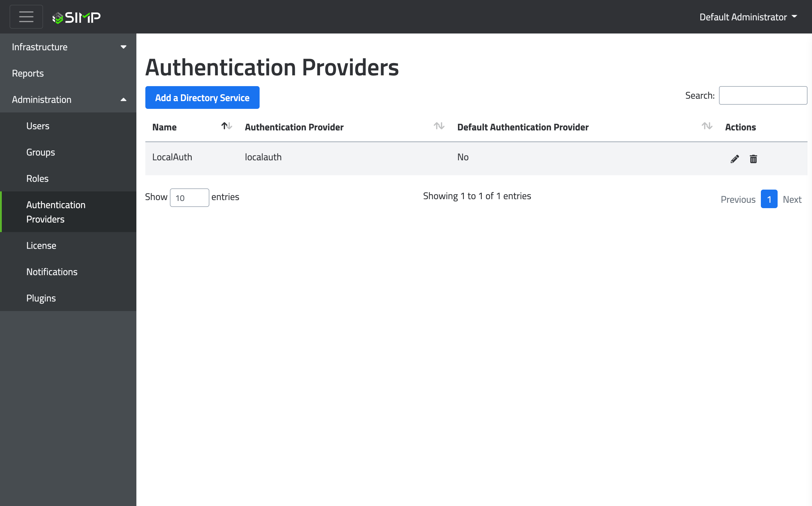
Task: Sort by Default Authentication Provider column arrows
Action: click(x=707, y=126)
